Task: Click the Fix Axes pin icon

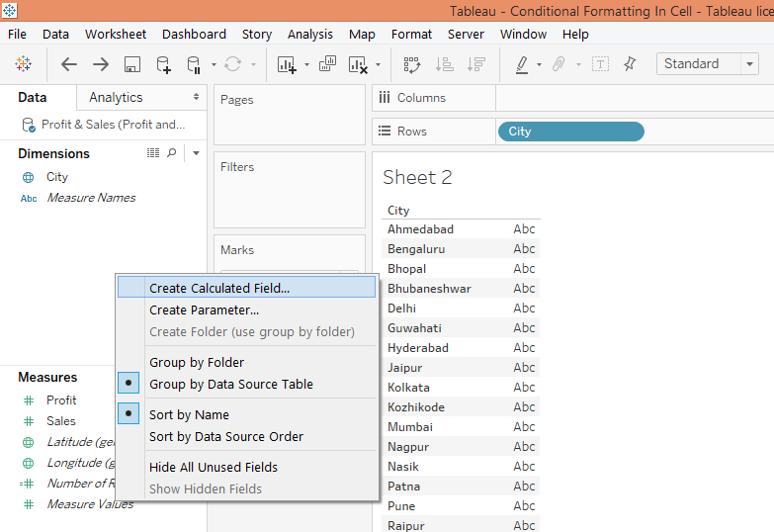Action: point(630,64)
